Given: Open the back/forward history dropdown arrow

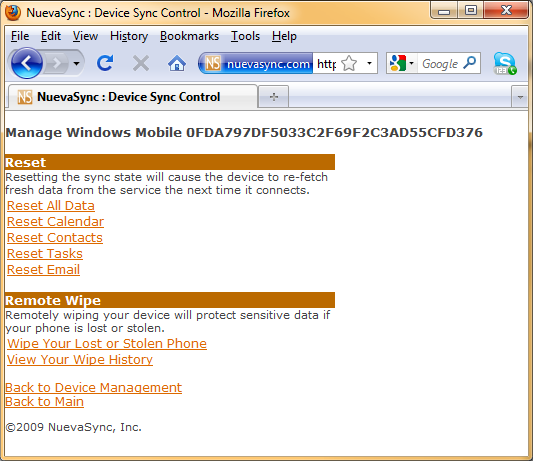Looking at the screenshot, I should 76,63.
